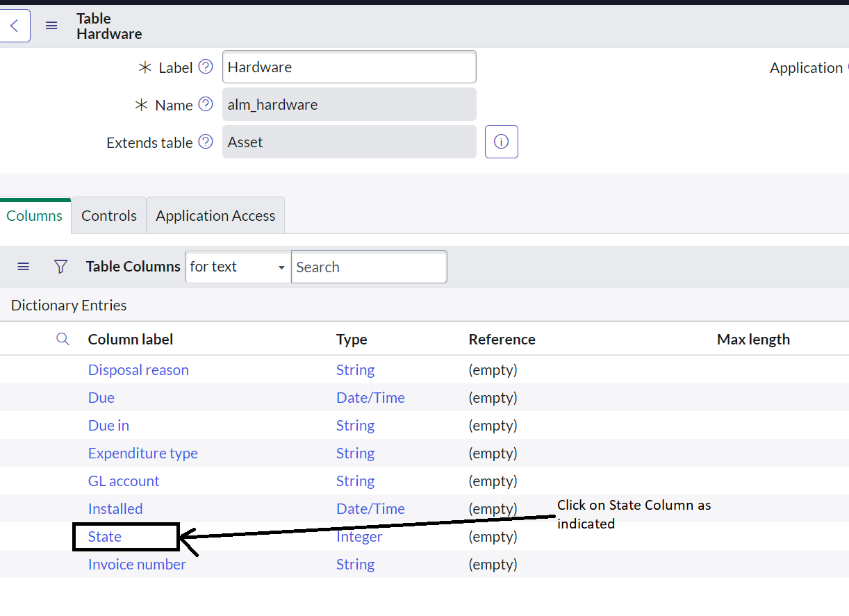Open the GL account column
849x616 pixels.
(124, 481)
